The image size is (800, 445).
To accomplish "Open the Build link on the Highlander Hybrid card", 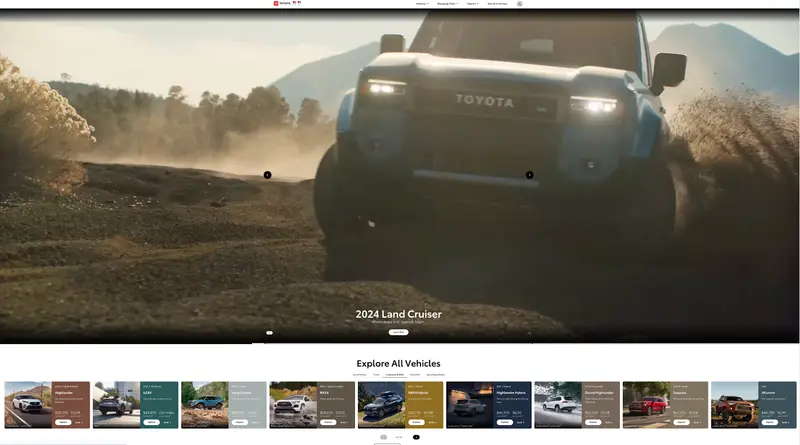I will pos(520,423).
